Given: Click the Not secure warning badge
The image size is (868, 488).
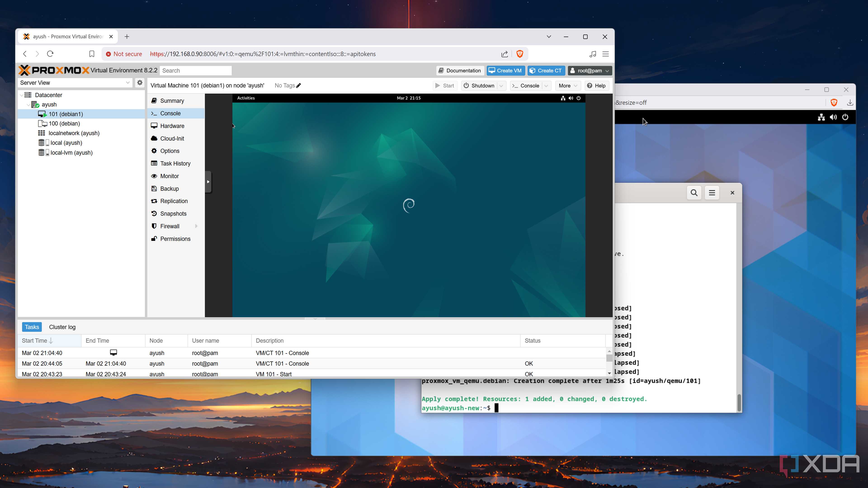Looking at the screenshot, I should pyautogui.click(x=124, y=54).
